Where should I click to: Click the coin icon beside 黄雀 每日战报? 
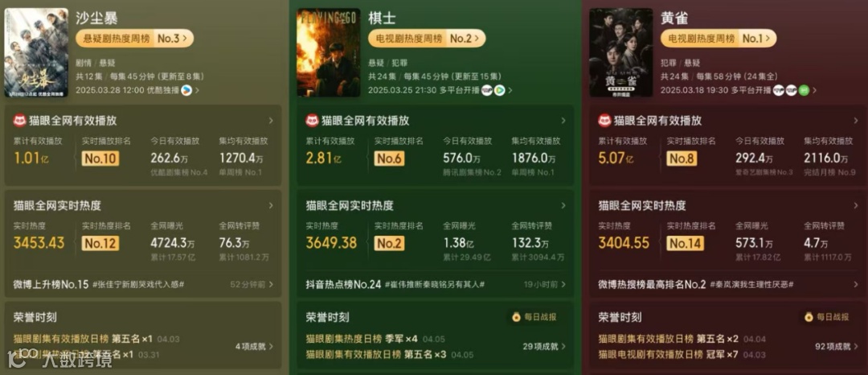[x=809, y=317]
